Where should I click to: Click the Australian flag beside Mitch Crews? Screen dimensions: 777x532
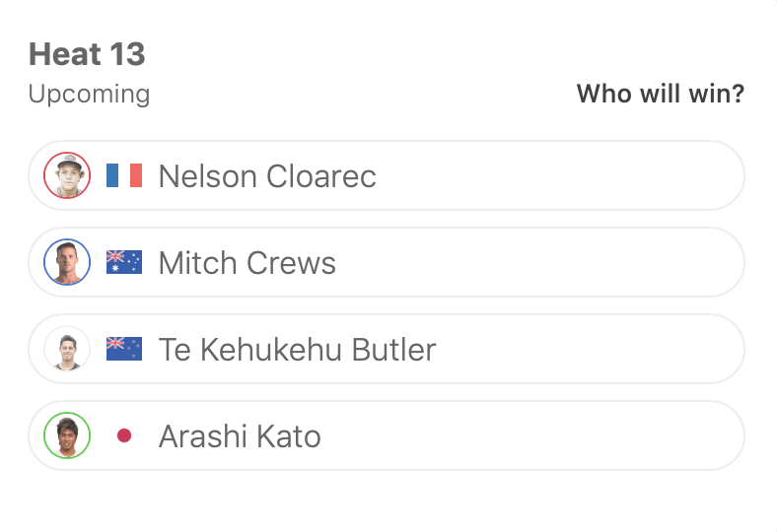[124, 262]
